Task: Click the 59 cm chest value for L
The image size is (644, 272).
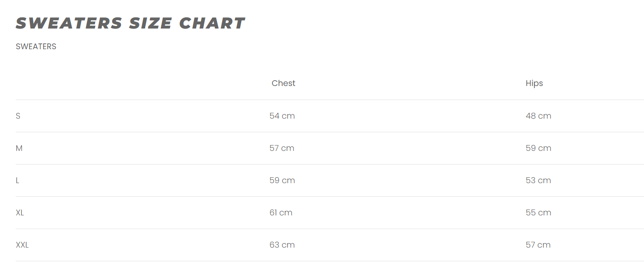Action: point(282,181)
